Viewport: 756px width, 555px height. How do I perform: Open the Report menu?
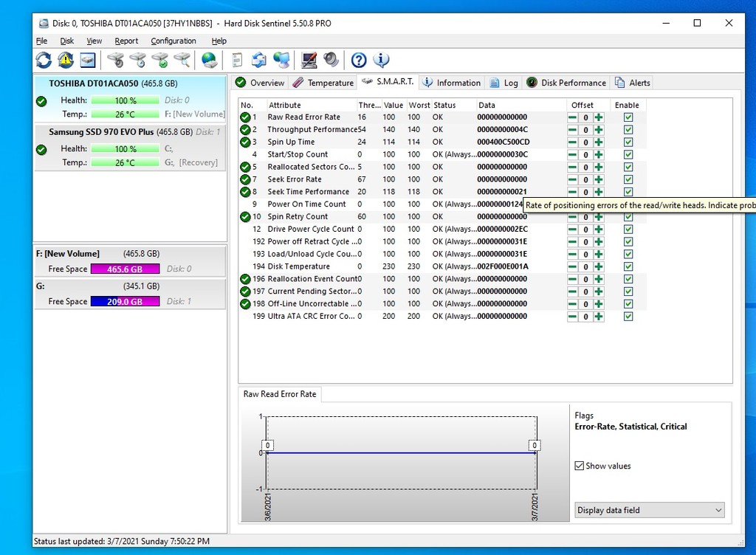click(x=126, y=41)
